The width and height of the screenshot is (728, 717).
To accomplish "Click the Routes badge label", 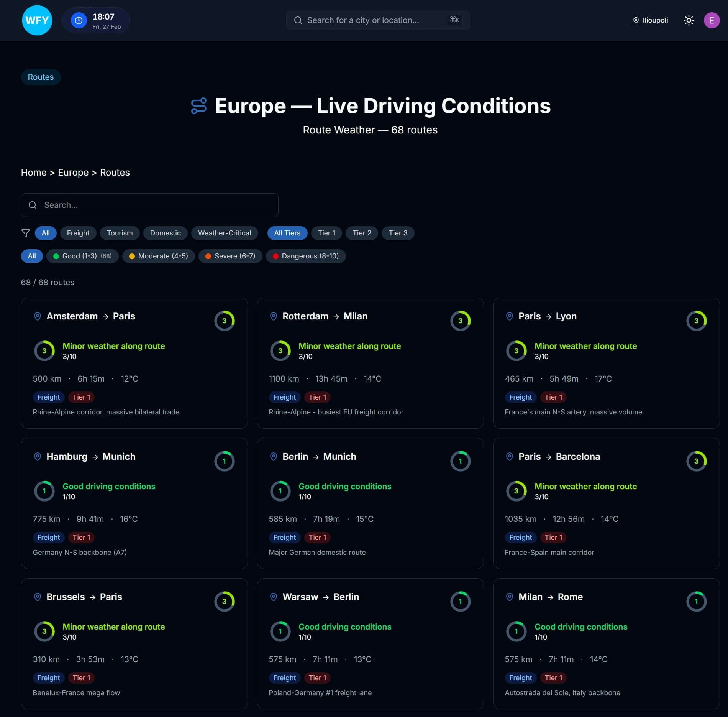I will pos(41,77).
